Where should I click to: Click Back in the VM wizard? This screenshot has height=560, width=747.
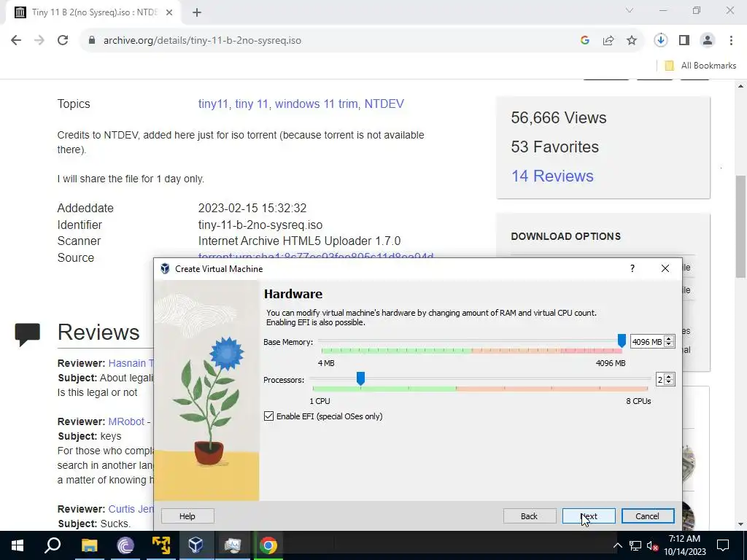point(530,516)
